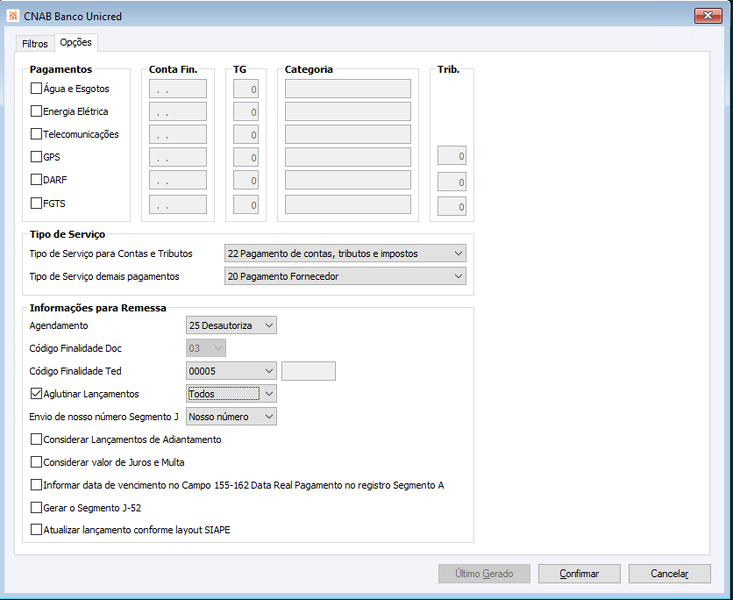Uncheck Aglutinar Lançamentos
Image resolution: width=733 pixels, height=600 pixels.
(x=36, y=394)
